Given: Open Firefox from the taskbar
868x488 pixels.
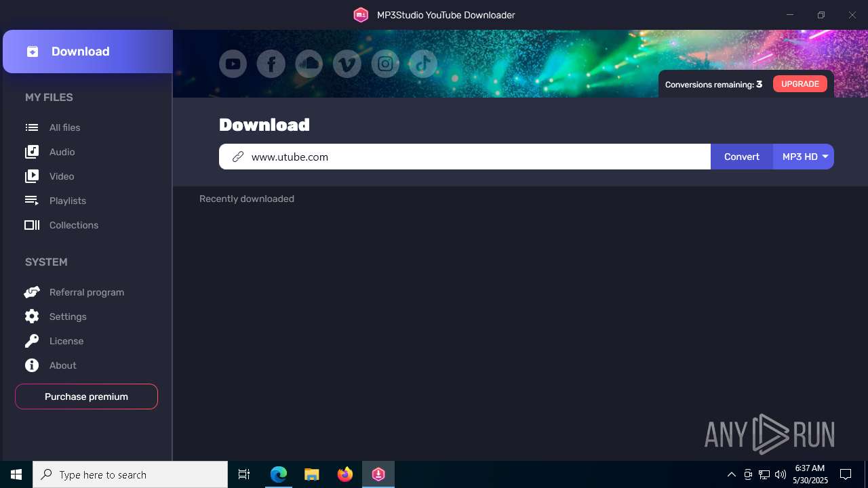Looking at the screenshot, I should click(x=345, y=474).
